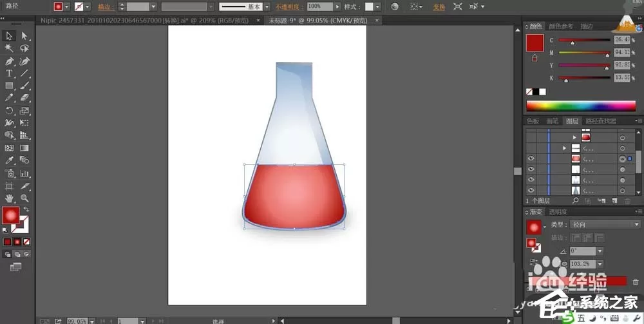Select the Shape Builder tool
644x324 pixels.
(9, 135)
